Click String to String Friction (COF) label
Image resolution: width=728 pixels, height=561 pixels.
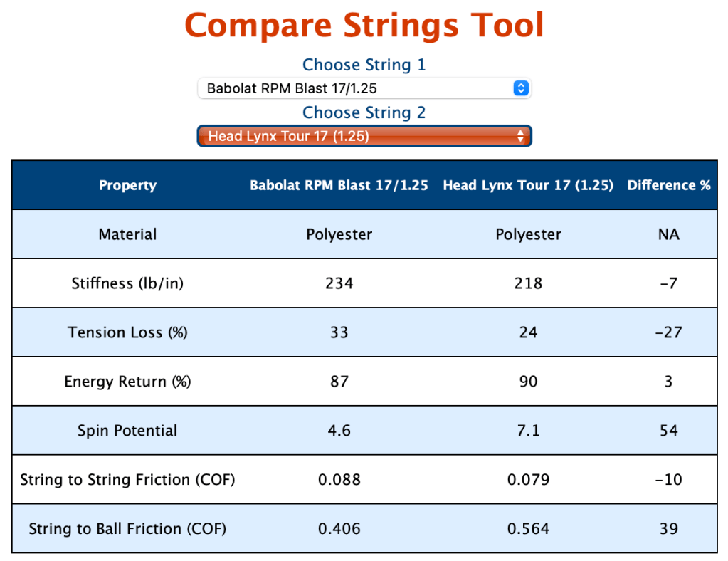(127, 479)
